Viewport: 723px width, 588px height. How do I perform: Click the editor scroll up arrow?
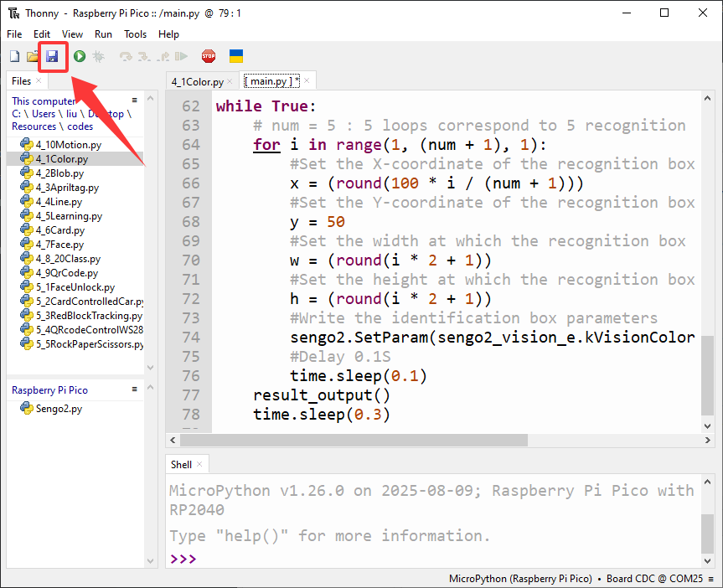(707, 98)
